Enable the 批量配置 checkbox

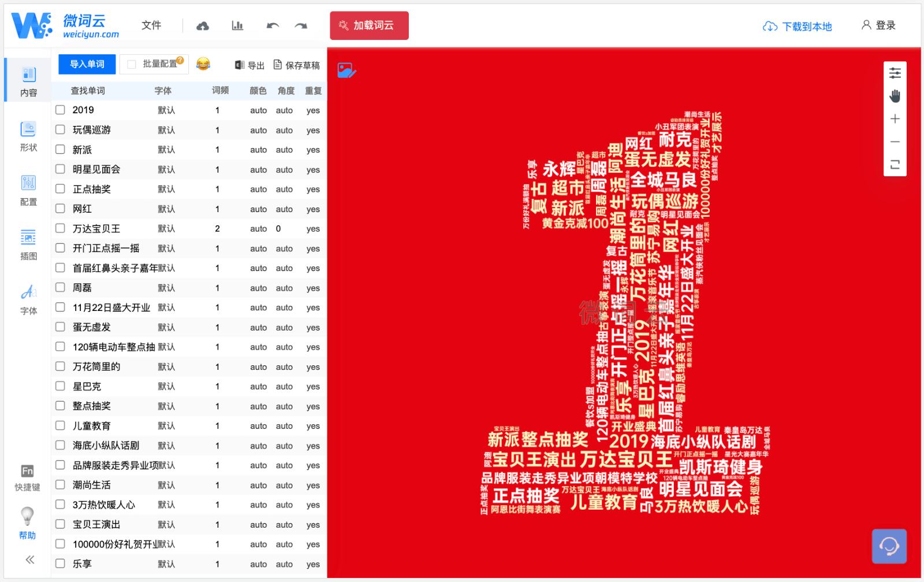point(132,64)
